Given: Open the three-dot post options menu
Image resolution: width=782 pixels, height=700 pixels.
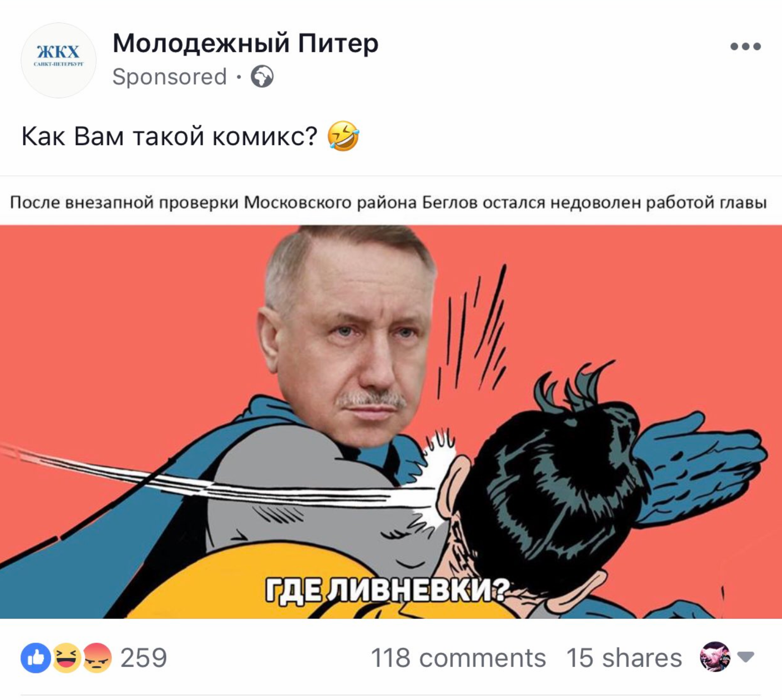Looking at the screenshot, I should 745,46.
